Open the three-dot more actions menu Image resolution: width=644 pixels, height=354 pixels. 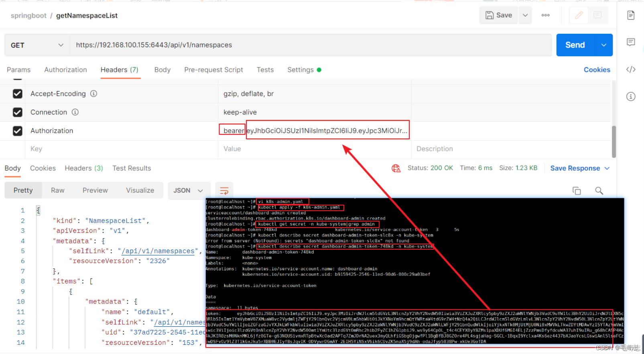pos(545,15)
